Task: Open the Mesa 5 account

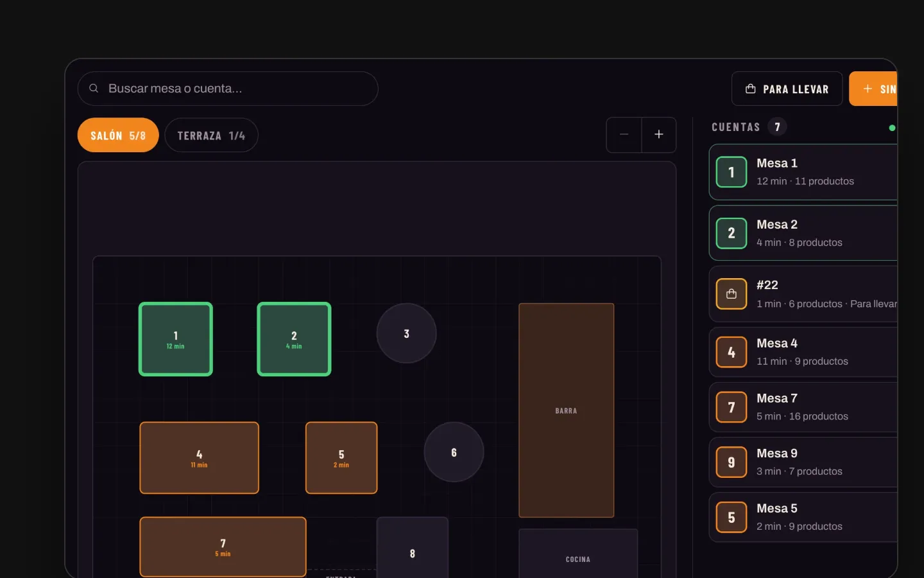Action: (803, 518)
